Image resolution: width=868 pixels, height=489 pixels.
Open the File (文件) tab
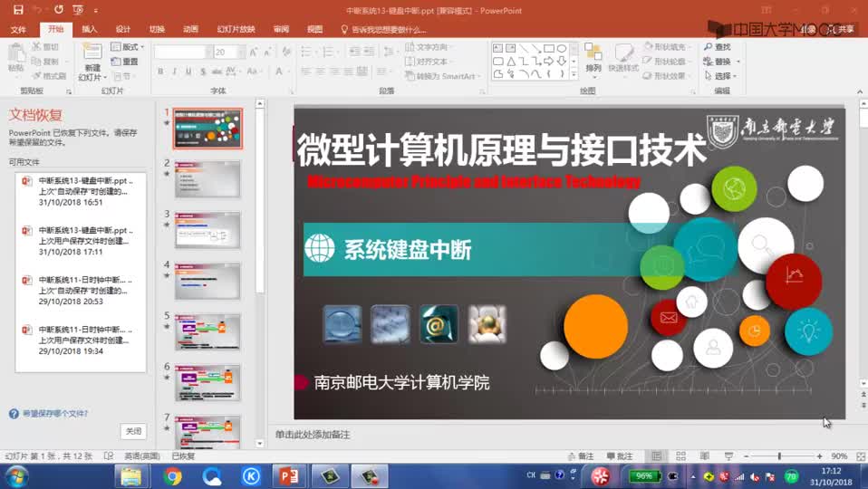coord(18,29)
